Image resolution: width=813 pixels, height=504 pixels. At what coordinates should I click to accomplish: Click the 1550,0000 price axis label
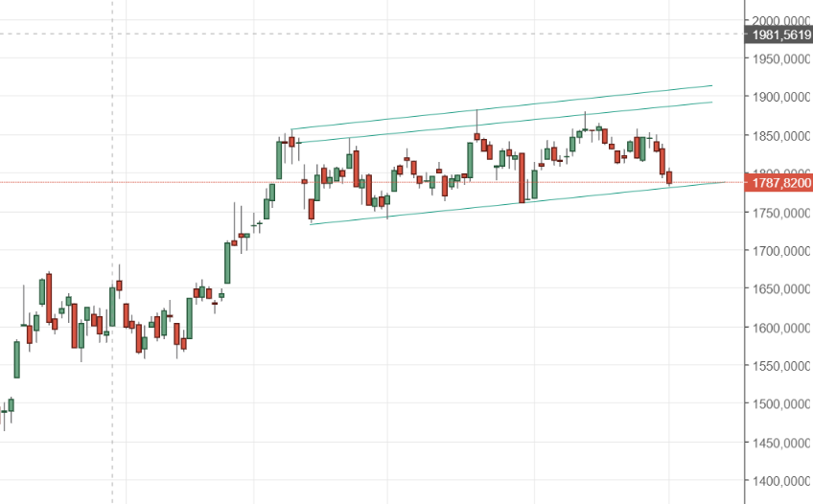[781, 366]
